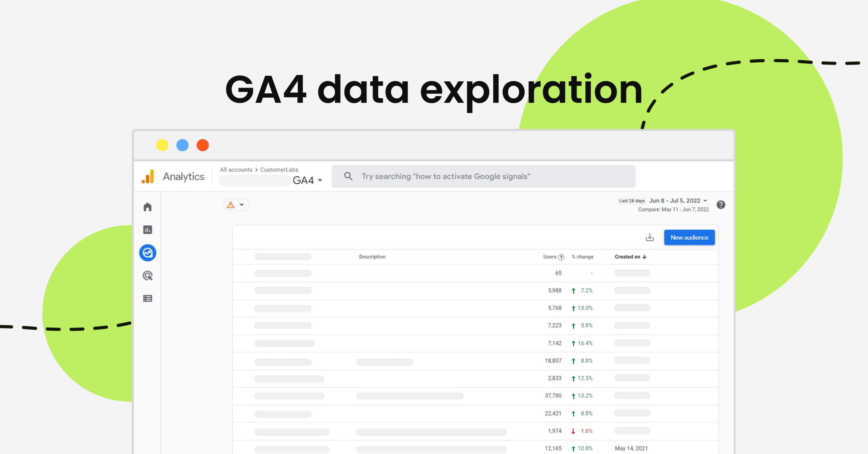Click the New audience button

click(x=689, y=237)
